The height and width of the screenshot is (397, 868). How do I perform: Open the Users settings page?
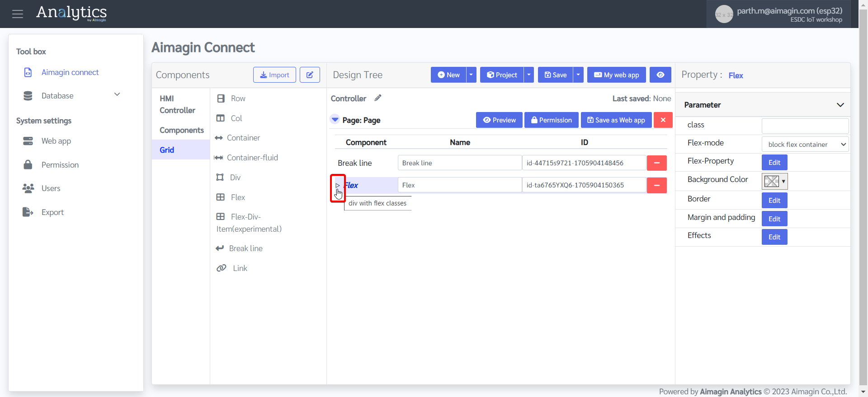click(x=51, y=188)
